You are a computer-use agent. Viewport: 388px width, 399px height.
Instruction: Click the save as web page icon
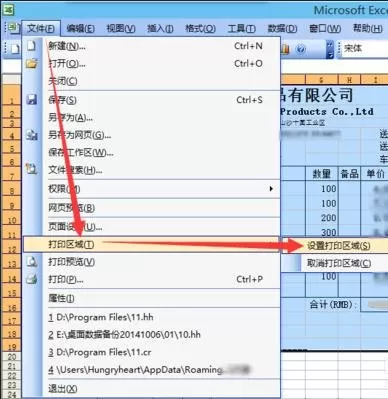tap(32, 135)
